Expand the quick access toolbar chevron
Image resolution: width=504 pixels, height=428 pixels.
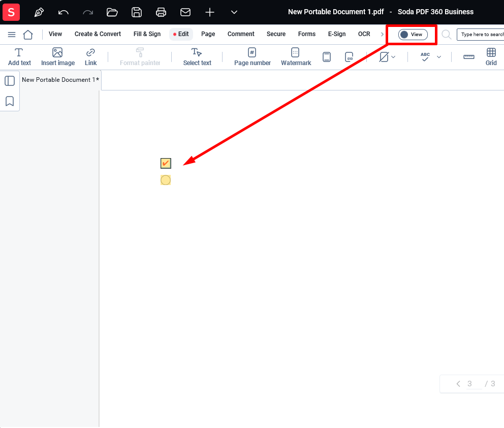click(234, 12)
